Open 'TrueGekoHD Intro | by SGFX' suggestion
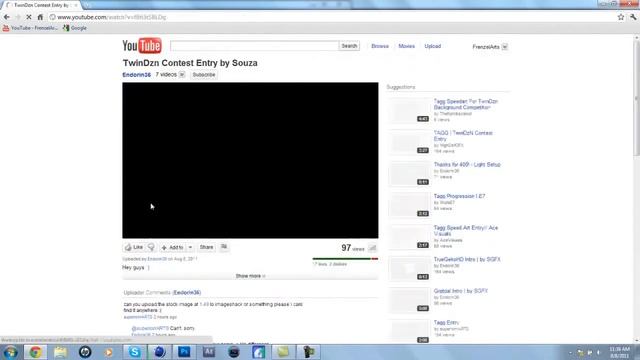This screenshot has height=360, width=640. [467, 260]
